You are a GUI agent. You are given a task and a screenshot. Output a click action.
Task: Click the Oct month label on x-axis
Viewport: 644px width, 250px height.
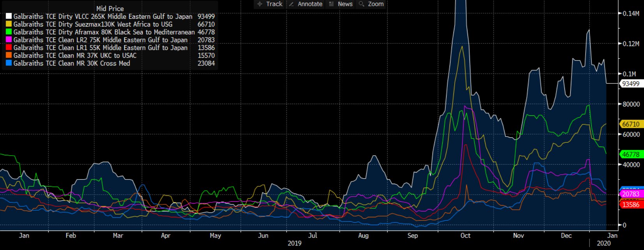point(465,236)
